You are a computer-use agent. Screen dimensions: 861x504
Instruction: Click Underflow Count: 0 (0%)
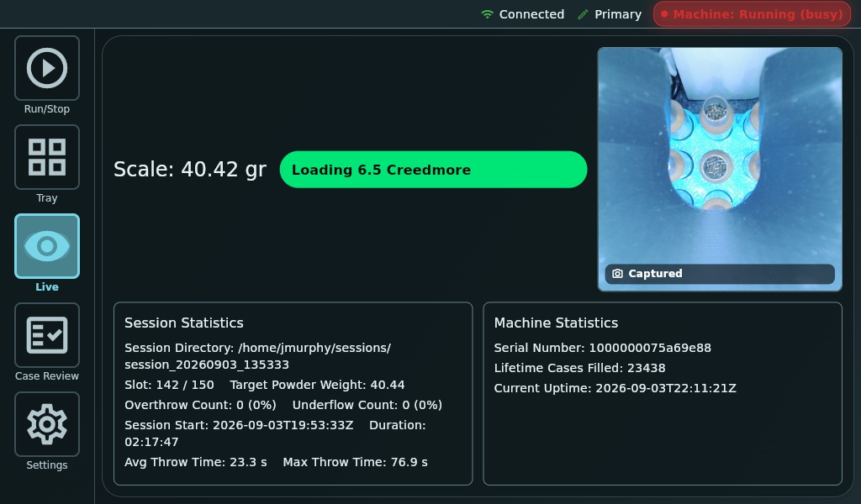tap(367, 405)
